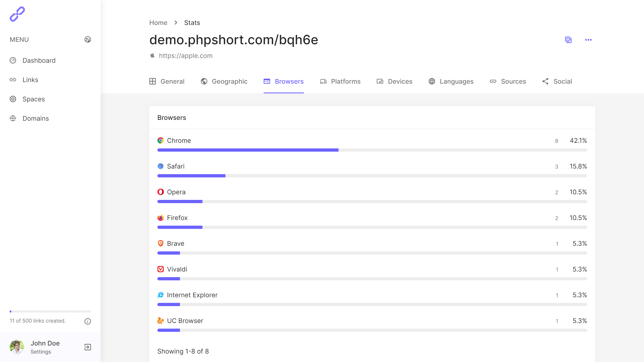Click the logout icon beside John Doe
The image size is (644, 362).
point(88,347)
